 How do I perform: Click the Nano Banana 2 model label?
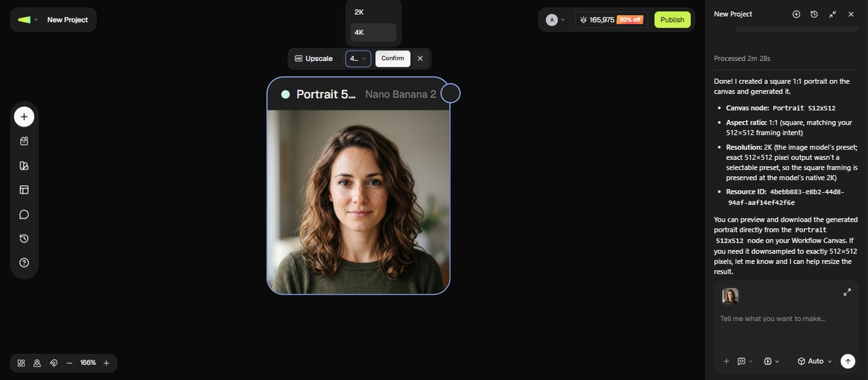(x=401, y=94)
